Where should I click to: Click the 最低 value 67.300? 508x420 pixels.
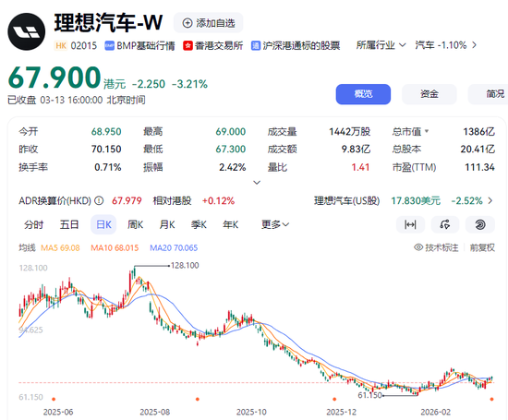click(x=231, y=149)
